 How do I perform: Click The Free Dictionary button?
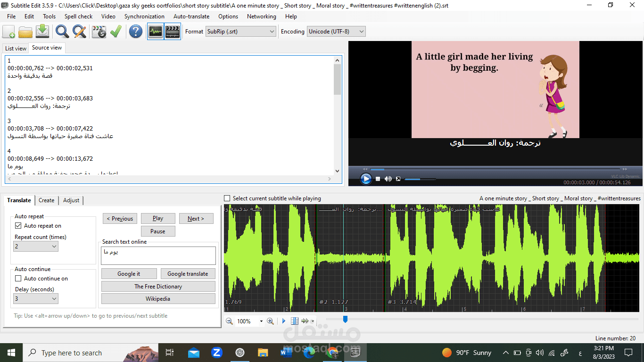(158, 286)
